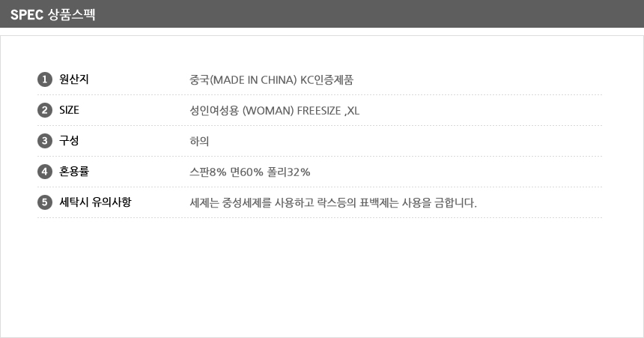
Task: Select the KC인증제품 text
Action: (326, 79)
